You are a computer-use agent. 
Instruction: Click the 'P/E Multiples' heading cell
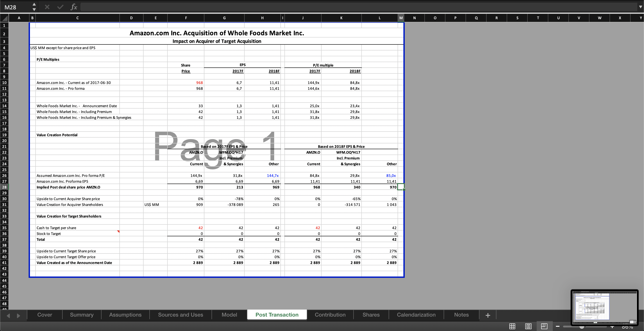[x=78, y=59]
